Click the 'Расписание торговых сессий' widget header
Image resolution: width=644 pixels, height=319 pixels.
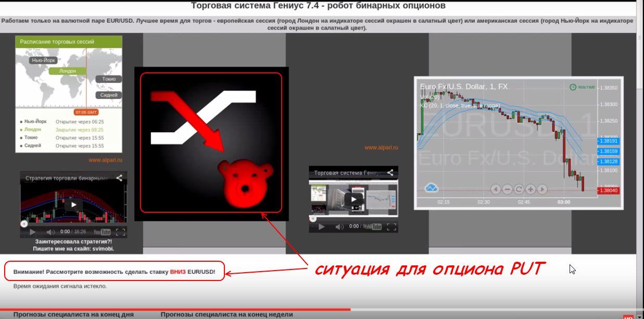pos(69,42)
